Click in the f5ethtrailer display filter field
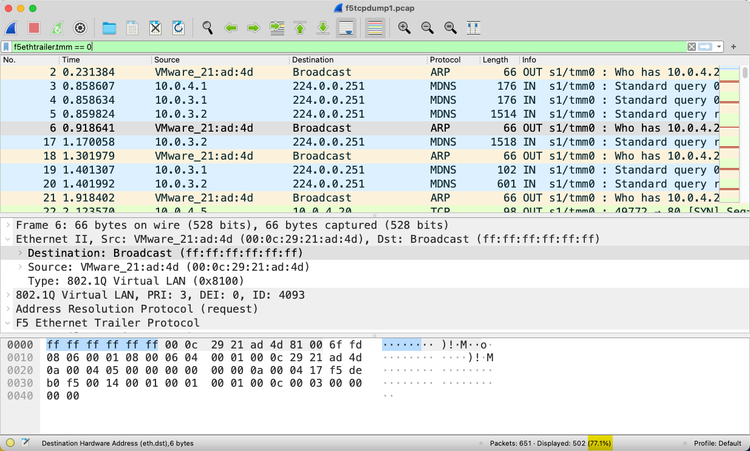This screenshot has width=750, height=451. (350, 47)
